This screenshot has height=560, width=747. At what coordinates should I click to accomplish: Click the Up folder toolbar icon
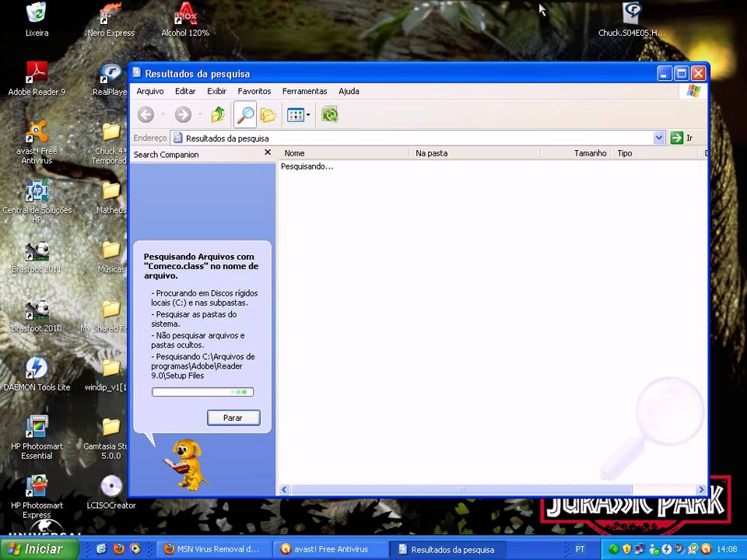tap(218, 115)
